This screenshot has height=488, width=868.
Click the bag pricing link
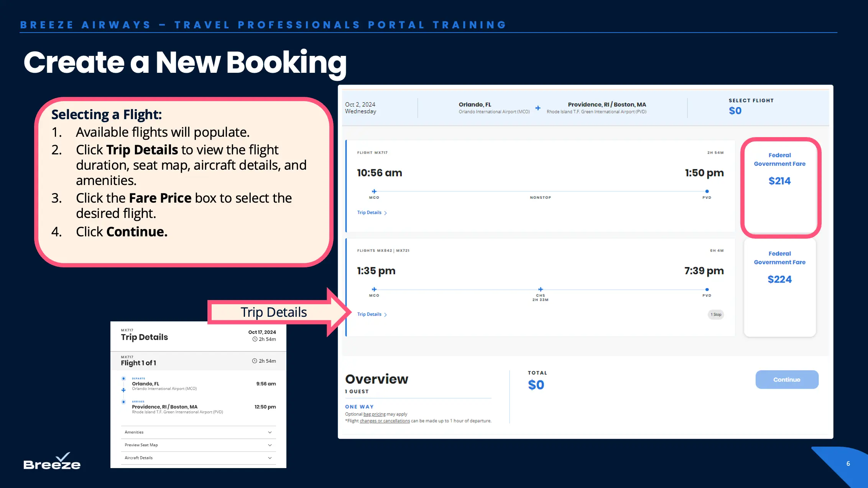[374, 414]
